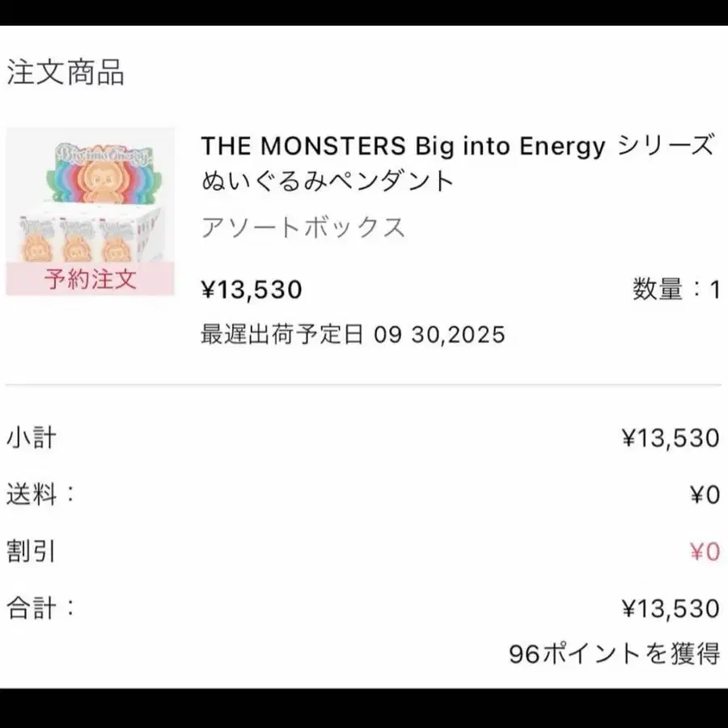This screenshot has width=728, height=728.
Task: Tap the total amount ¥13,530
Action: [x=671, y=608]
